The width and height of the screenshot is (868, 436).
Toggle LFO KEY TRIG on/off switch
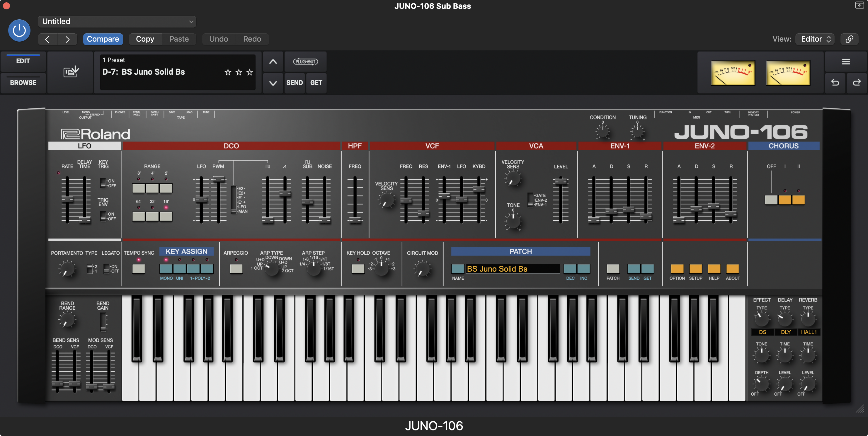coord(103,183)
